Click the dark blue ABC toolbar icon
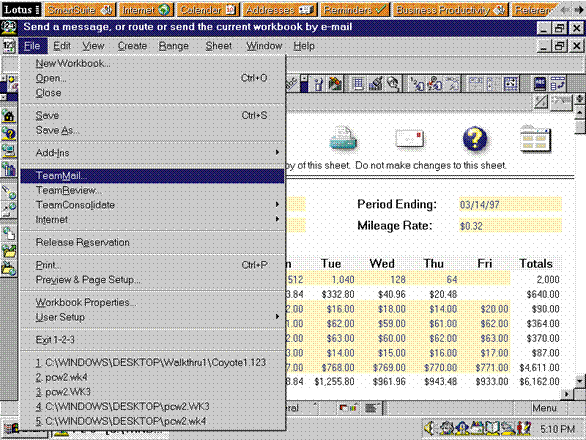The width and height of the screenshot is (586, 440). (x=540, y=84)
